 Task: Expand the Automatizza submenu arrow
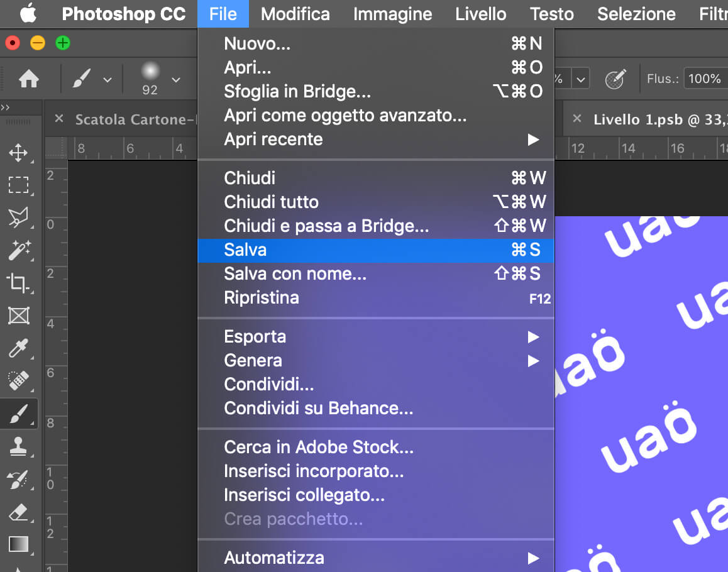tap(533, 558)
